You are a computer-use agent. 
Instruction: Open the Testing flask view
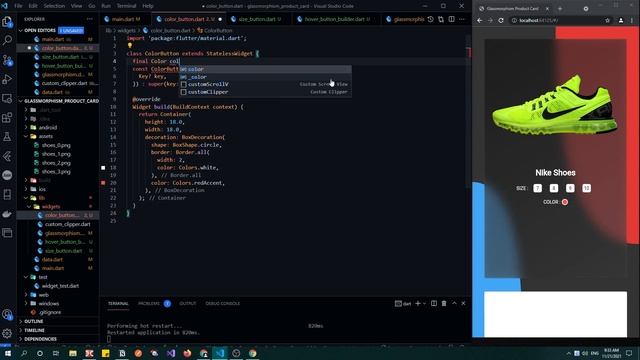coord(7,137)
